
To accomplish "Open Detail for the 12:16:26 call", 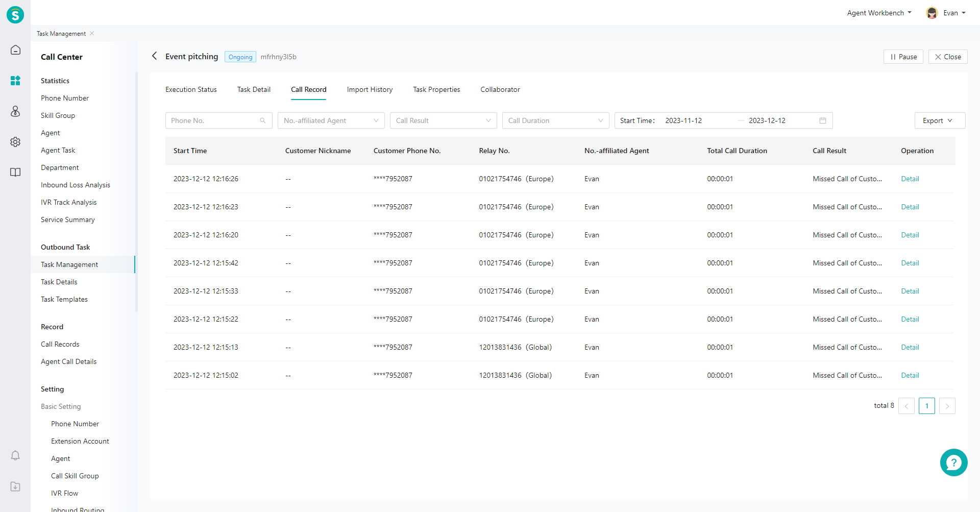I will (910, 179).
